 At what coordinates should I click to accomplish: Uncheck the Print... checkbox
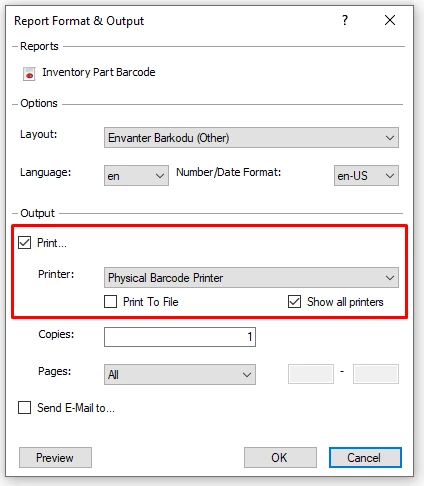pos(24,243)
